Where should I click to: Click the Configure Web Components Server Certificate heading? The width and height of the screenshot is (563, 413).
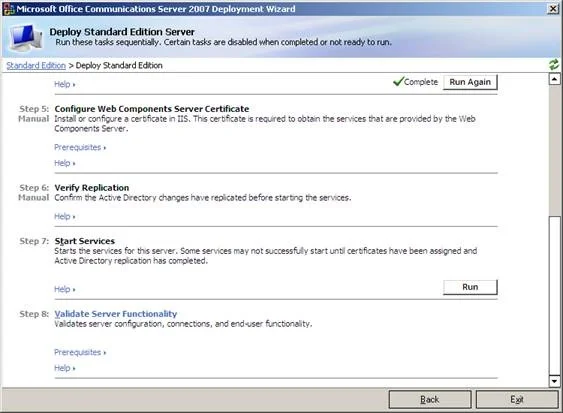pos(152,109)
